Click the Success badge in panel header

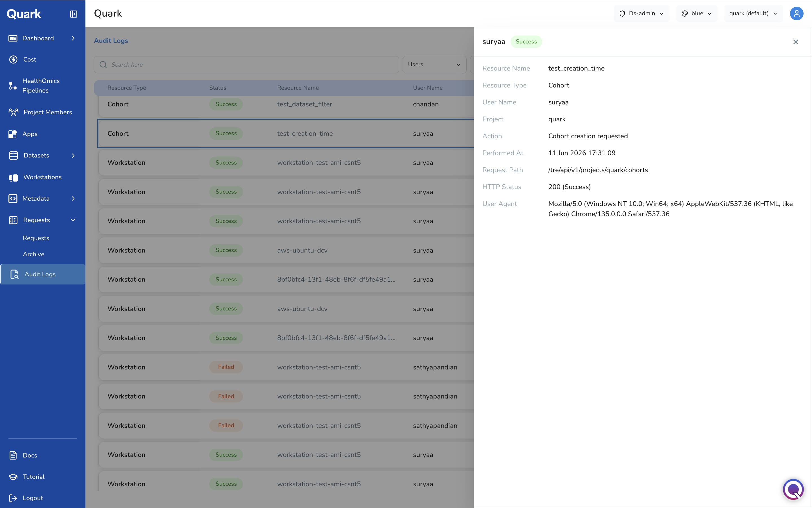(526, 42)
